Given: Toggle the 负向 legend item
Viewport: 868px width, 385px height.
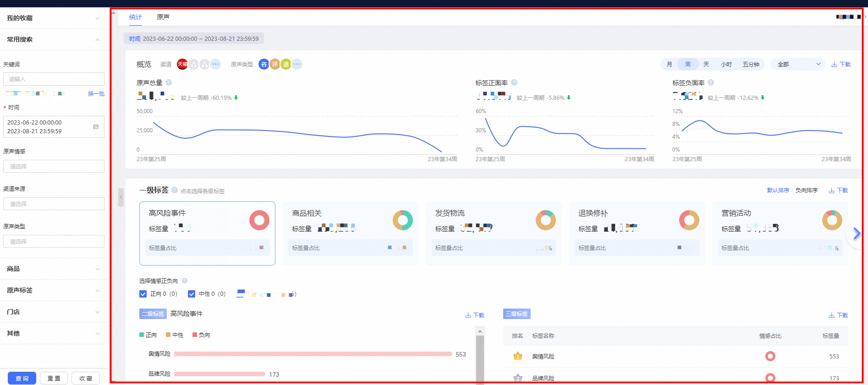Looking at the screenshot, I should click(x=201, y=335).
